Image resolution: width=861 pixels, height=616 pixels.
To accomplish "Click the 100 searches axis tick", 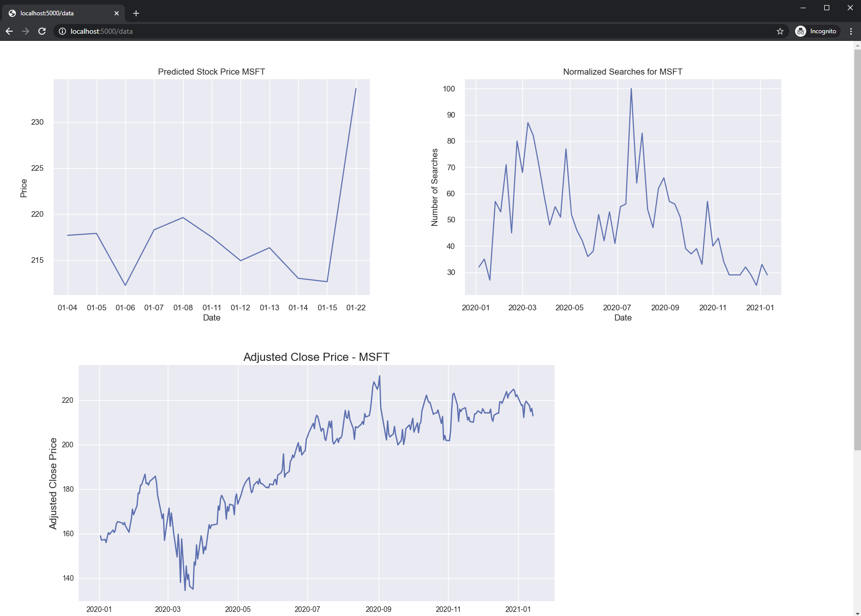I will (449, 89).
